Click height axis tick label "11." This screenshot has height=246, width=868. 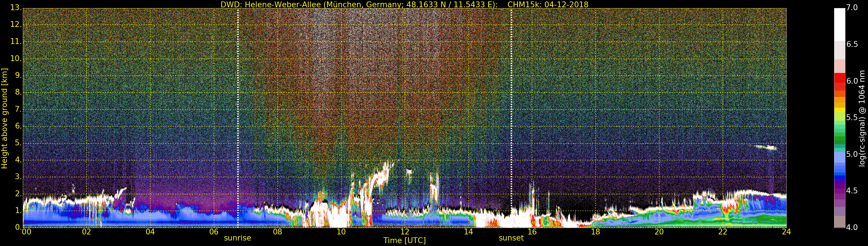pyautogui.click(x=16, y=41)
